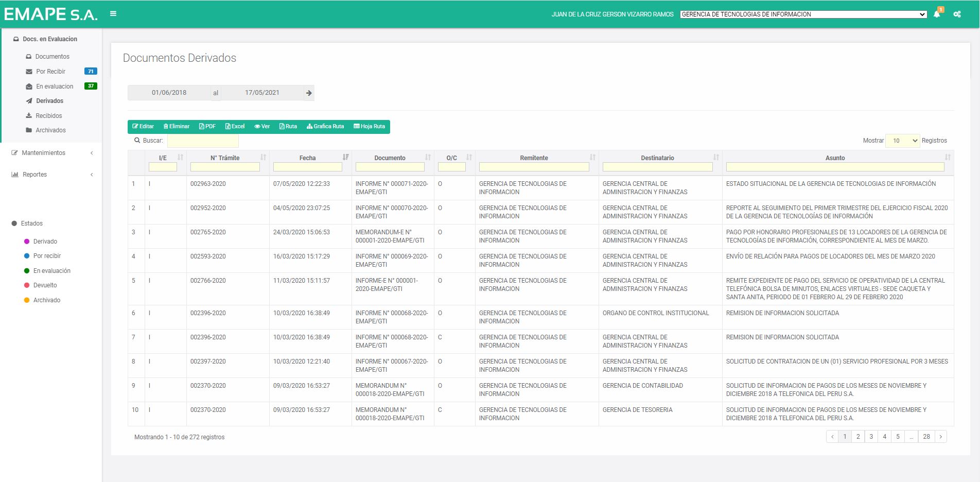Screen dimensions: 980x482
Task: Export table with Excel button
Action: [235, 127]
